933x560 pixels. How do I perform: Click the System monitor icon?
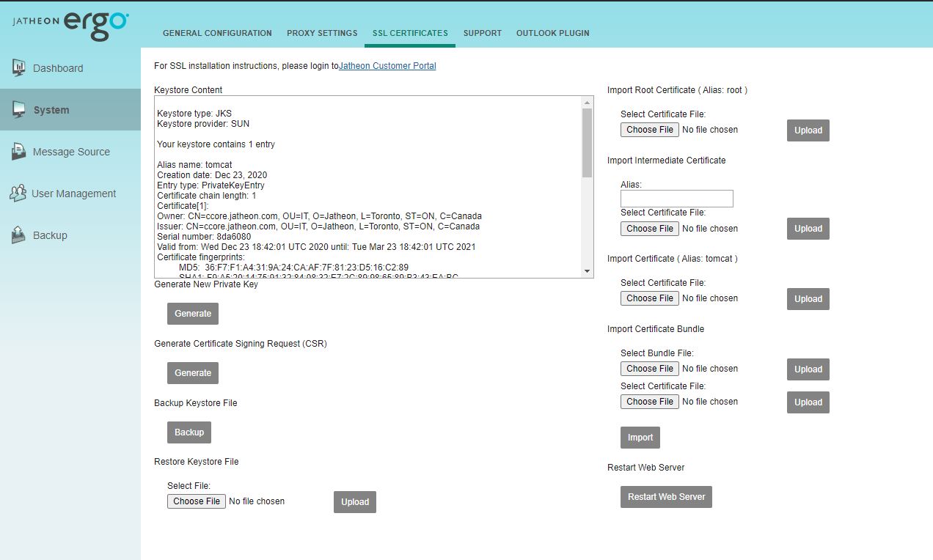(19, 109)
